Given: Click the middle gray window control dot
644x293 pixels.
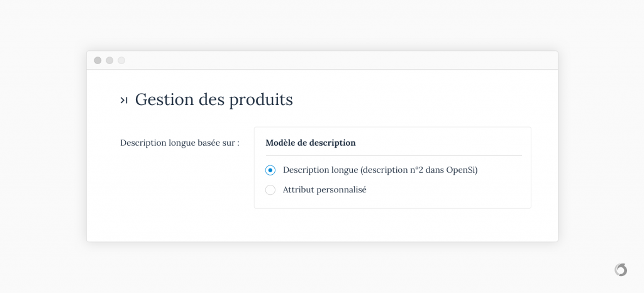Looking at the screenshot, I should click(x=109, y=60).
